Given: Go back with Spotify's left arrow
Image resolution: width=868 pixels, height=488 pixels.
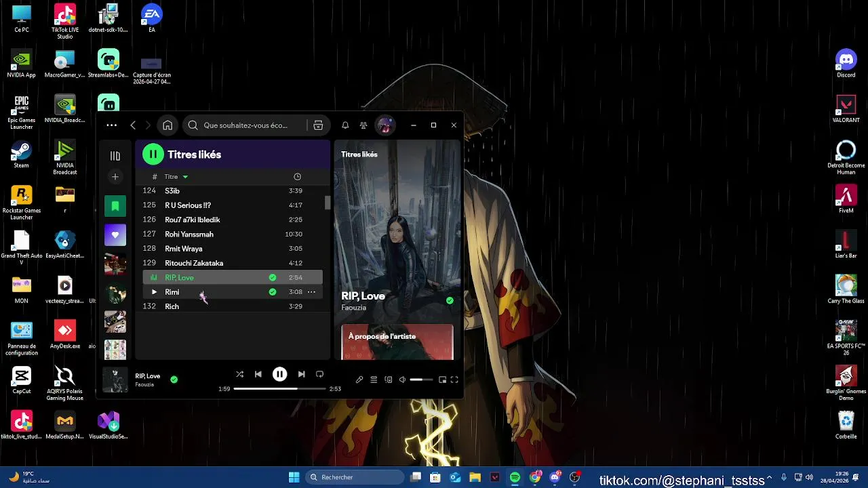Looking at the screenshot, I should click(x=133, y=125).
